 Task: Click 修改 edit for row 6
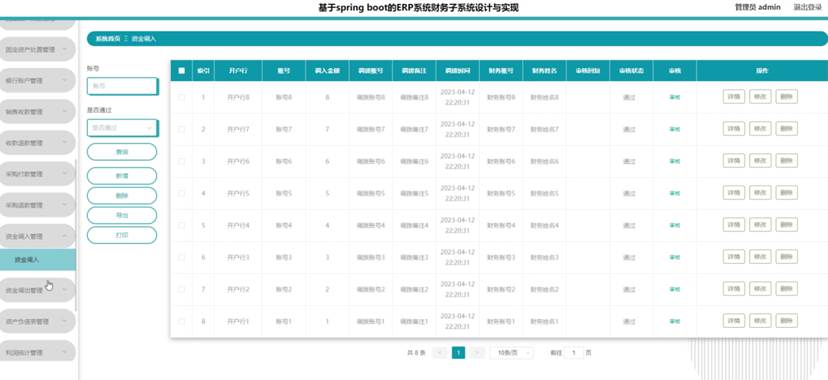[760, 256]
